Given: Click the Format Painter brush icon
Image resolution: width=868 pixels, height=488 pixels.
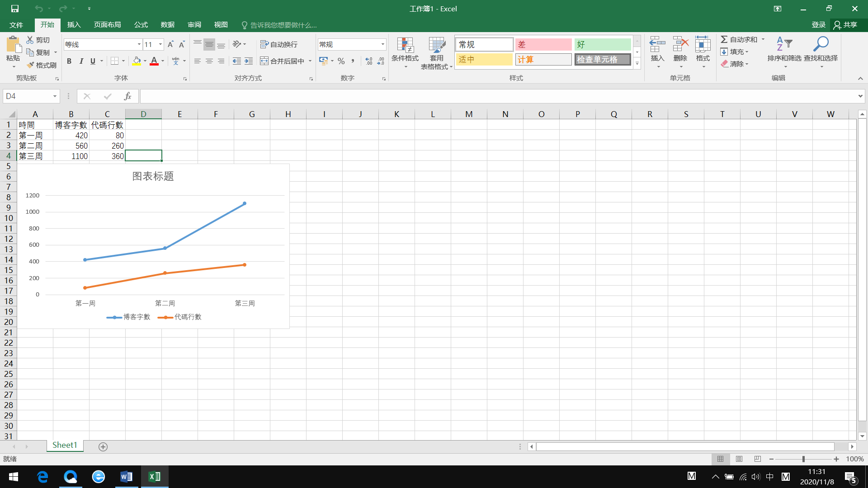Looking at the screenshot, I should point(31,65).
